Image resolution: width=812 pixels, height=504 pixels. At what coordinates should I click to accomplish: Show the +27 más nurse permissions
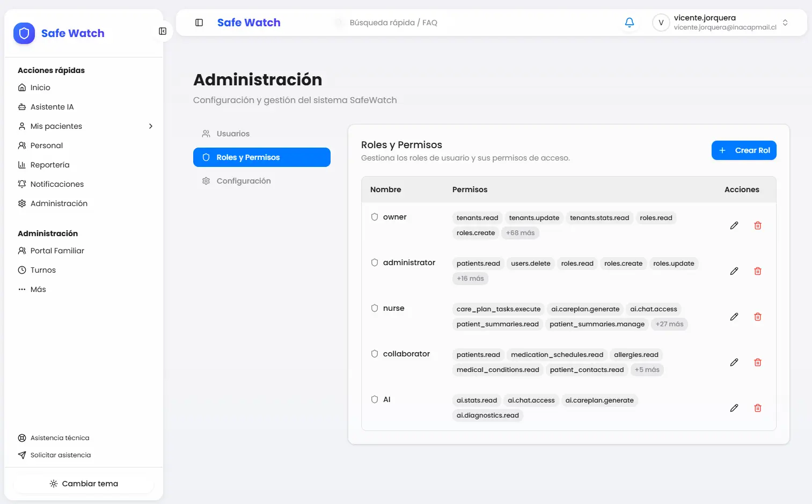669,324
